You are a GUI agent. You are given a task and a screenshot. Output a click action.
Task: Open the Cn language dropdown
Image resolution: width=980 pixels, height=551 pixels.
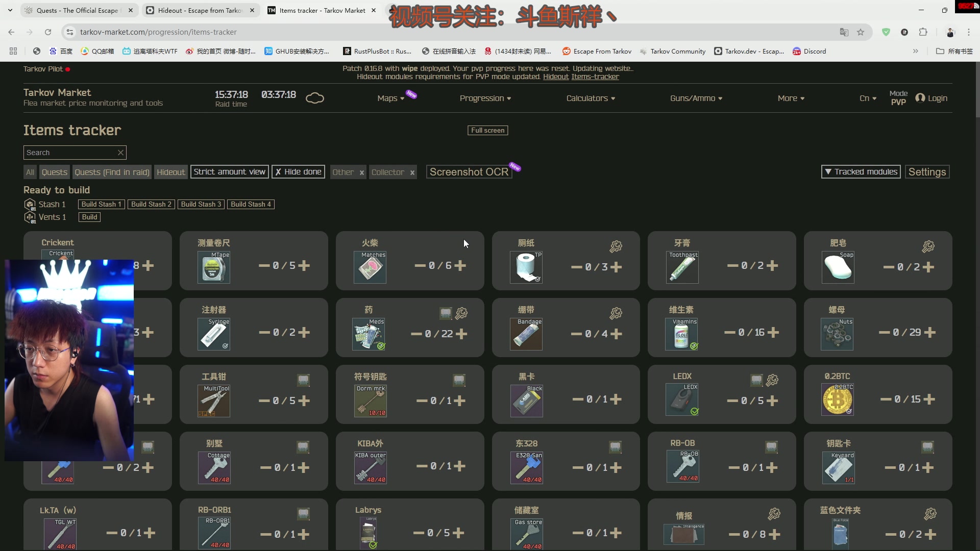point(868,98)
